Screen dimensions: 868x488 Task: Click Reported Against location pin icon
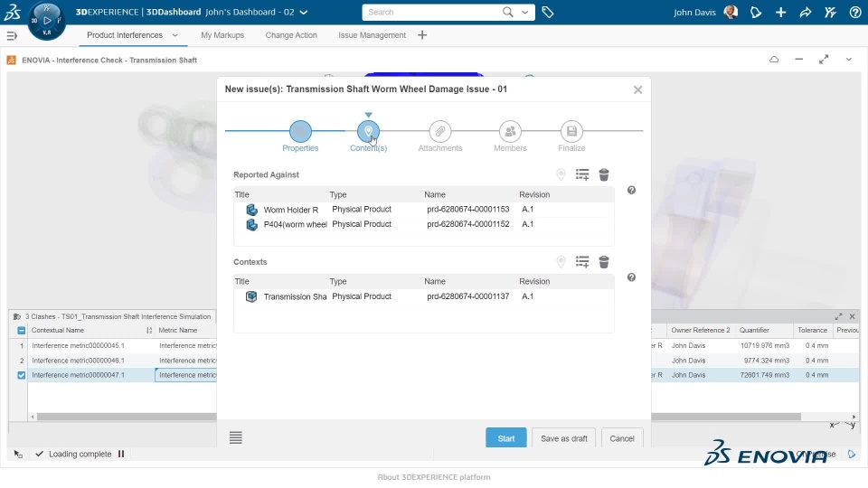tap(561, 174)
